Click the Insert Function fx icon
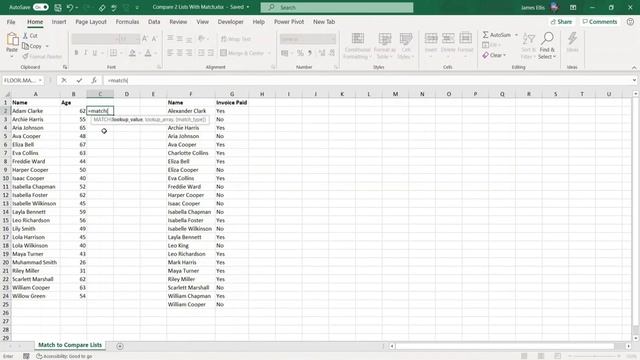Screen dimensions: 640x360 pos(94,80)
